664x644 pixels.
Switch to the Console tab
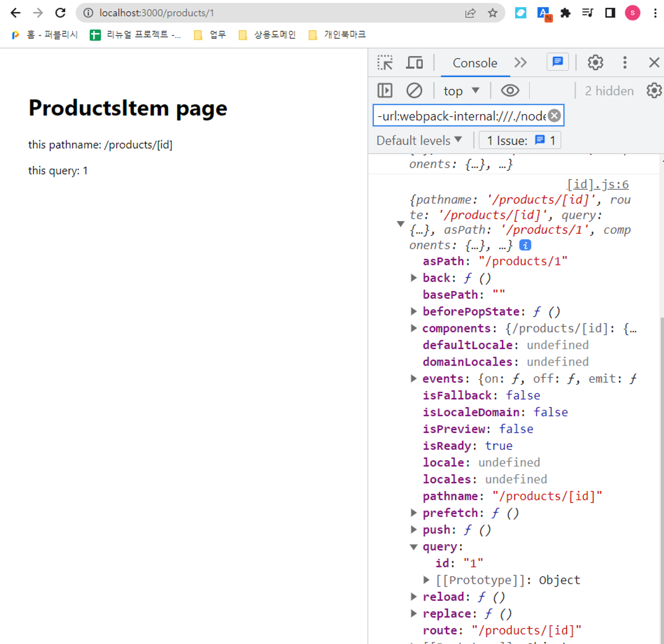(x=475, y=63)
